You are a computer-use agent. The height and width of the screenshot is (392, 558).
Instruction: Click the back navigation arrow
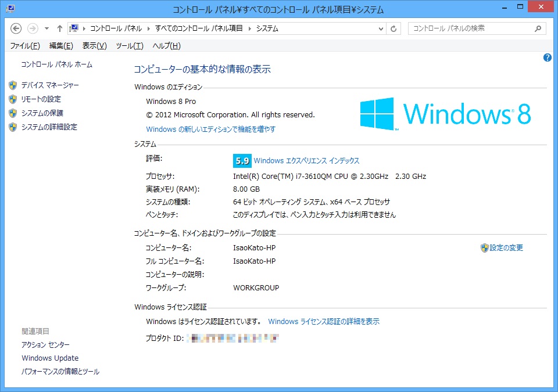[16, 28]
